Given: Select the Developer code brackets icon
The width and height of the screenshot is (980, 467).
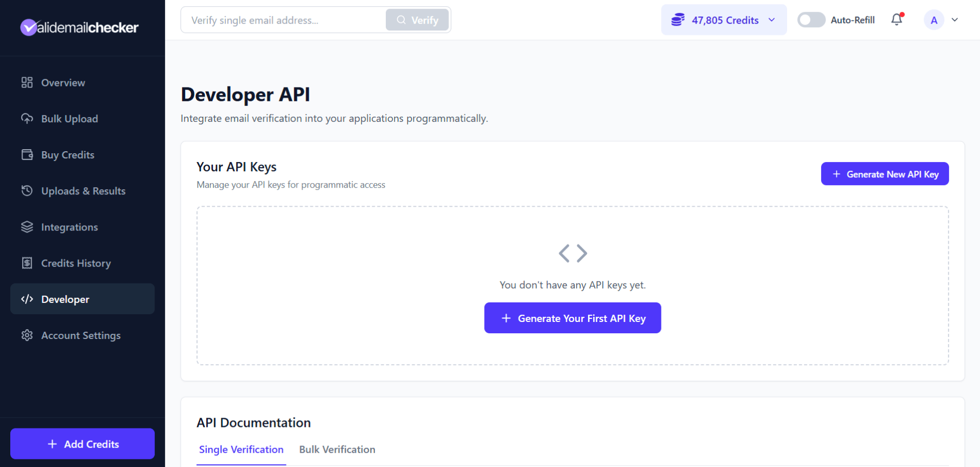Looking at the screenshot, I should (x=27, y=299).
